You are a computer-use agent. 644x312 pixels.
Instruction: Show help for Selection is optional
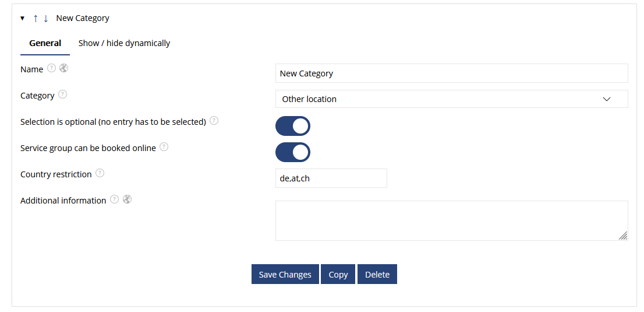click(214, 121)
